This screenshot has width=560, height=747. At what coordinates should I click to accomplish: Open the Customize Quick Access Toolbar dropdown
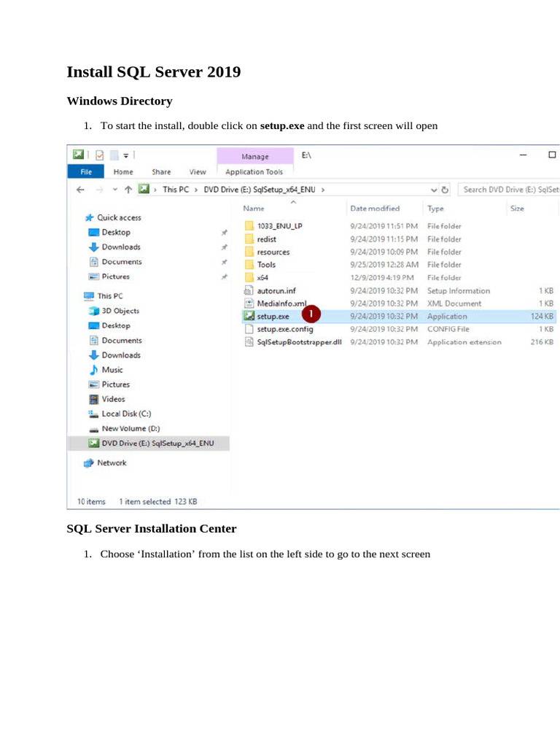126,155
